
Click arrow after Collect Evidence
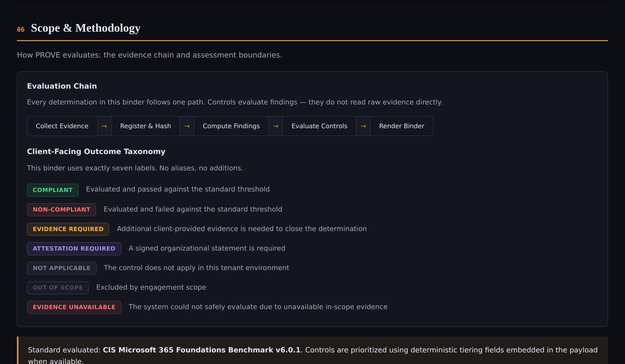point(104,126)
